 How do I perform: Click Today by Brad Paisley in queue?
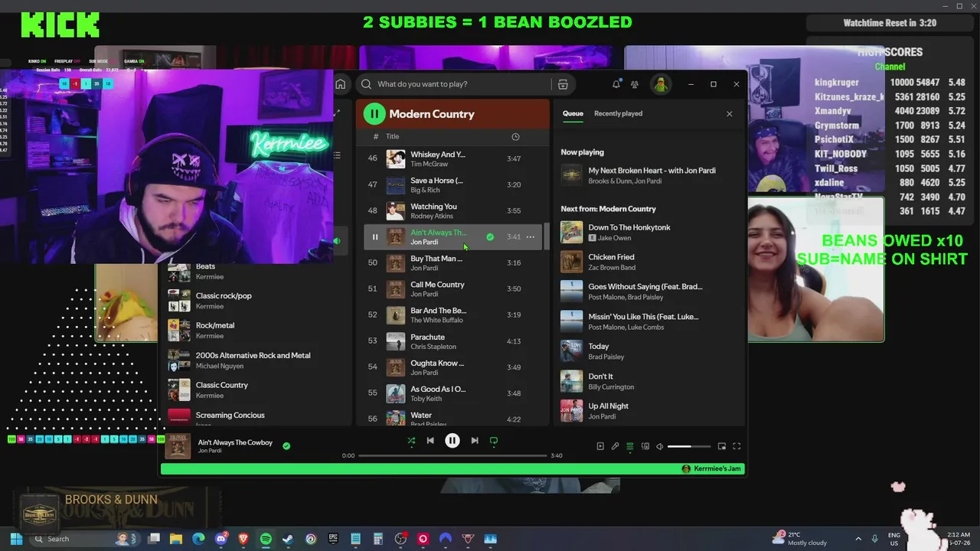click(x=648, y=351)
